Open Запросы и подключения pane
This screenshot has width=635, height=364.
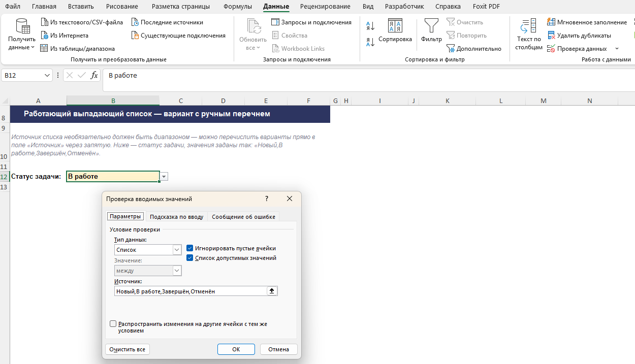click(311, 22)
